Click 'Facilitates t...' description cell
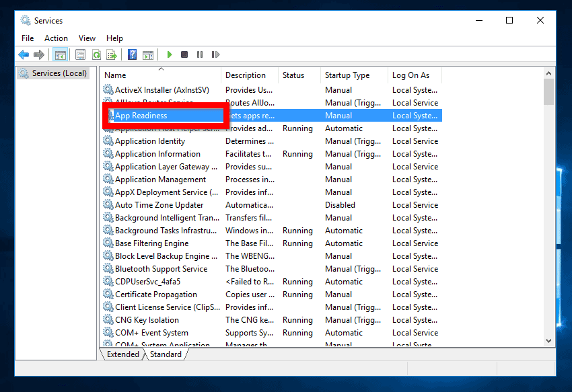The image size is (572, 392). click(x=248, y=154)
